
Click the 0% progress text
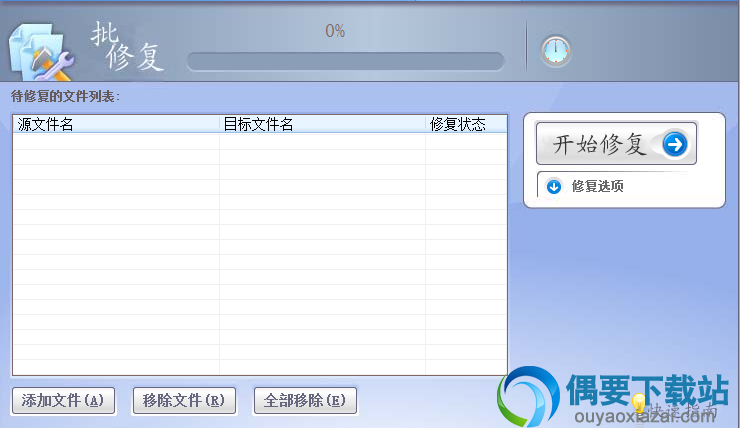pyautogui.click(x=335, y=31)
